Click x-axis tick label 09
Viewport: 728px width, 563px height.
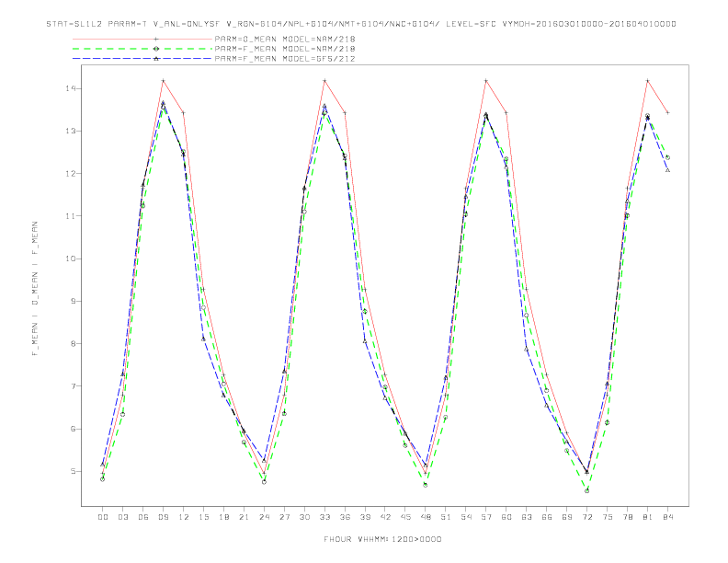pos(163,517)
